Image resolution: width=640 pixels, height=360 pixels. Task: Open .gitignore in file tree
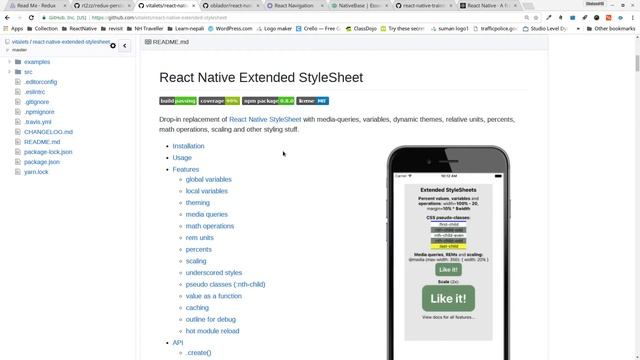36,102
